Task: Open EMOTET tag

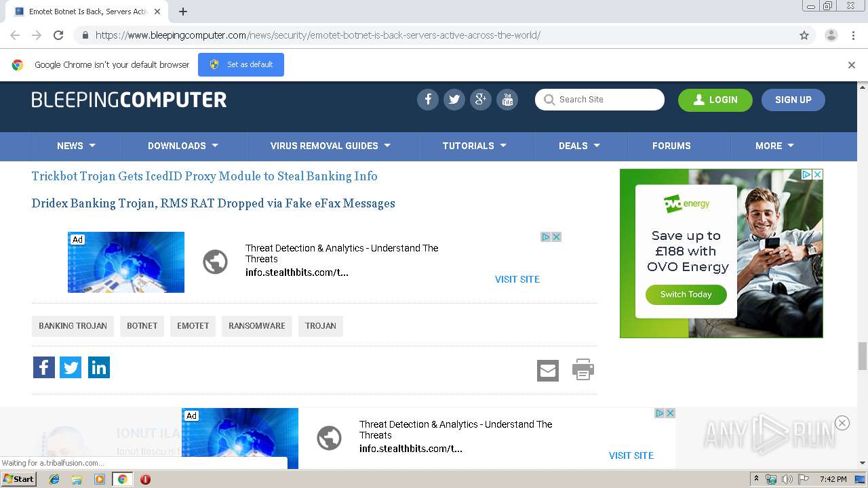Action: 193,326
